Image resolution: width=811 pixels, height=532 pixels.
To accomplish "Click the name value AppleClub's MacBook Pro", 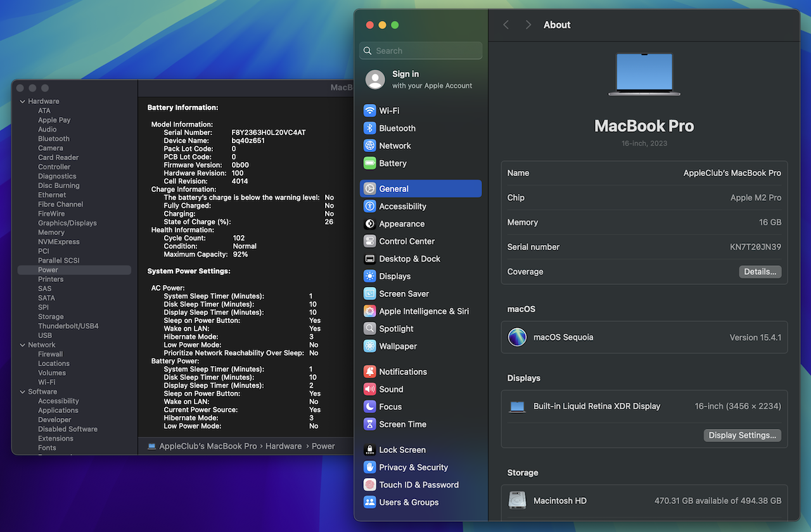I will pos(732,173).
